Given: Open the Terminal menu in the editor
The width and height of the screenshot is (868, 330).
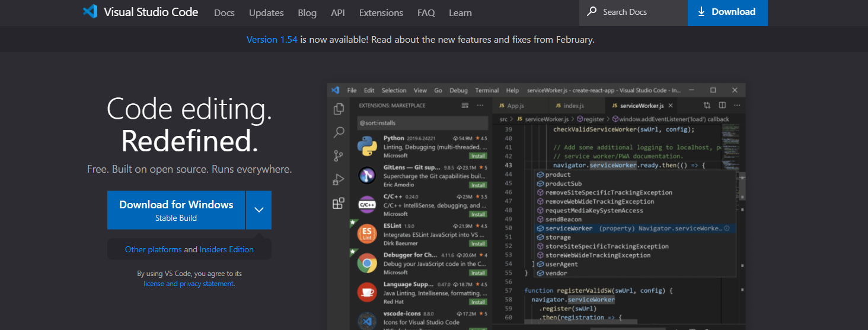Looking at the screenshot, I should (487, 90).
